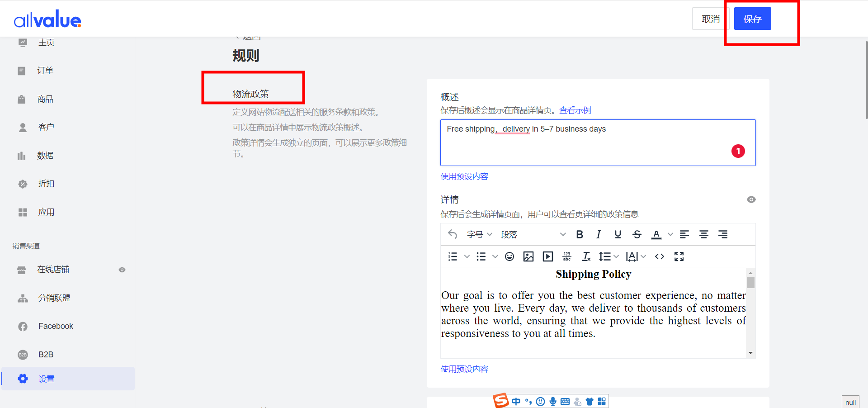This screenshot has height=408, width=868.
Task: Click the eye icon beside 在线店铺
Action: pos(122,270)
